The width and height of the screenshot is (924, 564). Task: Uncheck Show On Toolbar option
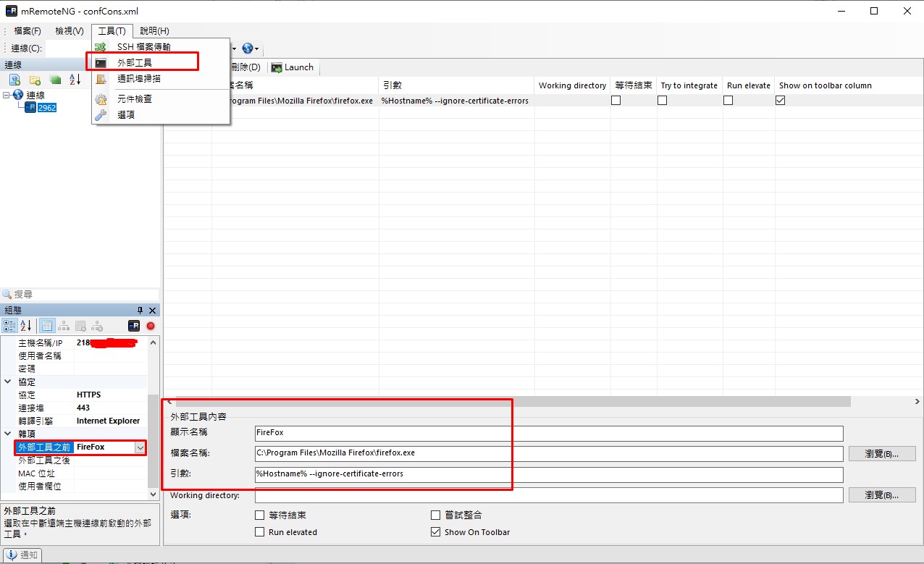pos(435,532)
